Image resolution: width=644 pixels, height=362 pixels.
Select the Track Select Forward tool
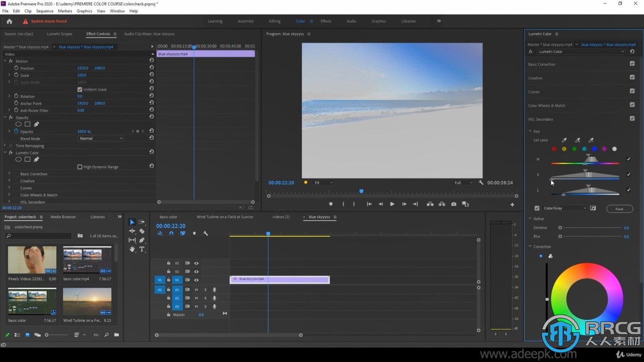(x=142, y=222)
